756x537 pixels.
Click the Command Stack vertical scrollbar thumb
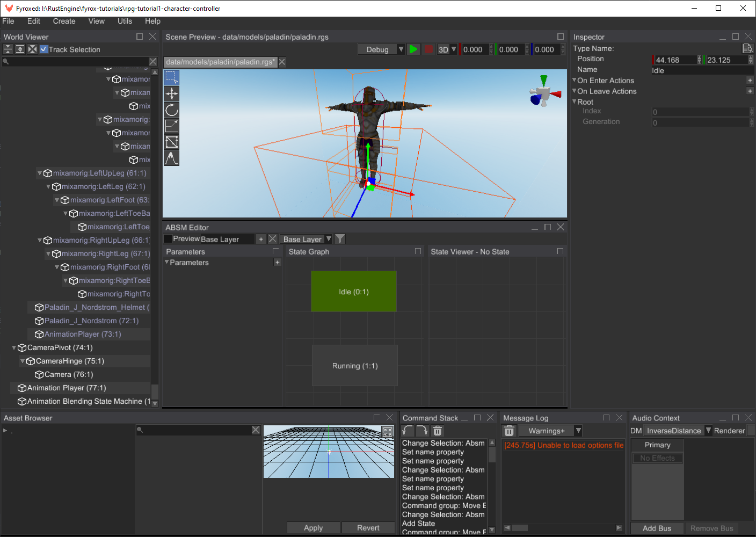(x=492, y=455)
